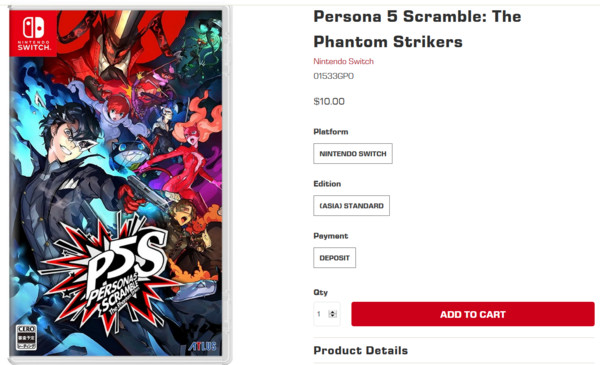Click the P5S starburst logo on cover
Image resolution: width=600 pixels, height=365 pixels.
113,274
